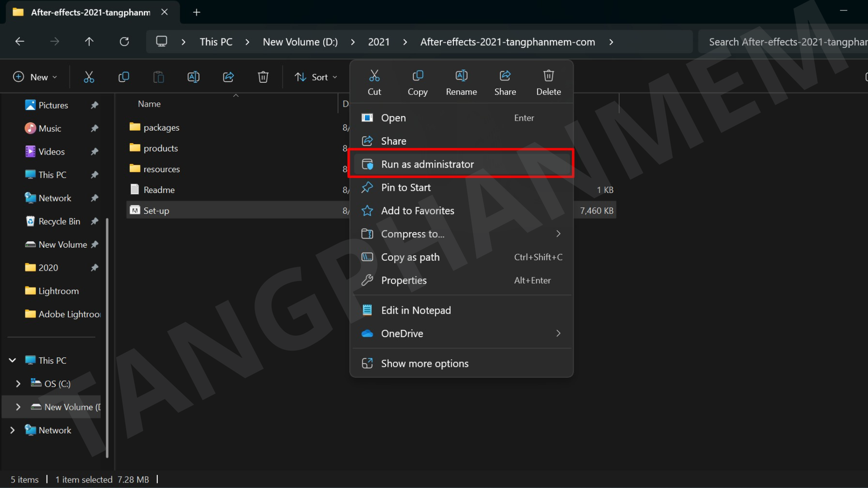Expand the OS (C:) drive tree node
Viewport: 868px width, 488px height.
(x=18, y=384)
